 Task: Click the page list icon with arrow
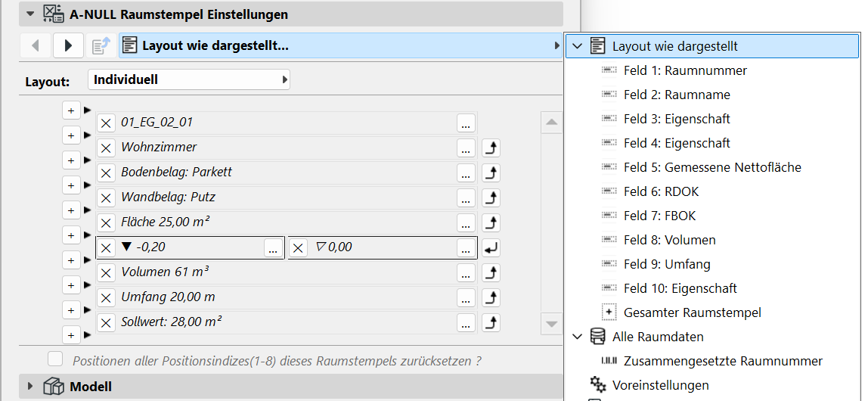tap(101, 46)
